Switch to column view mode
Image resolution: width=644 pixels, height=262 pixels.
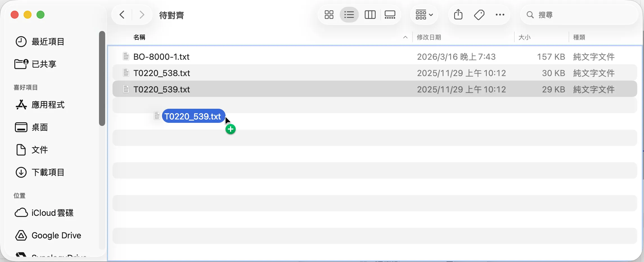(370, 15)
